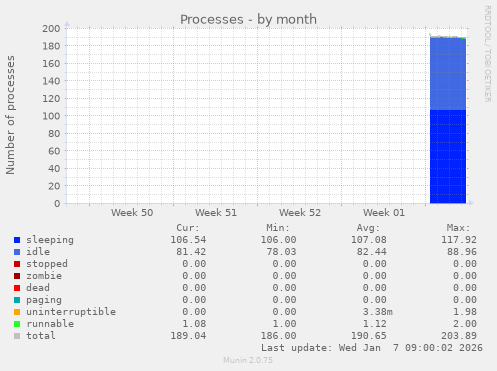The image size is (497, 371).
Task: Click the 'Munin 2.0.75' version footer
Action: pos(248,360)
